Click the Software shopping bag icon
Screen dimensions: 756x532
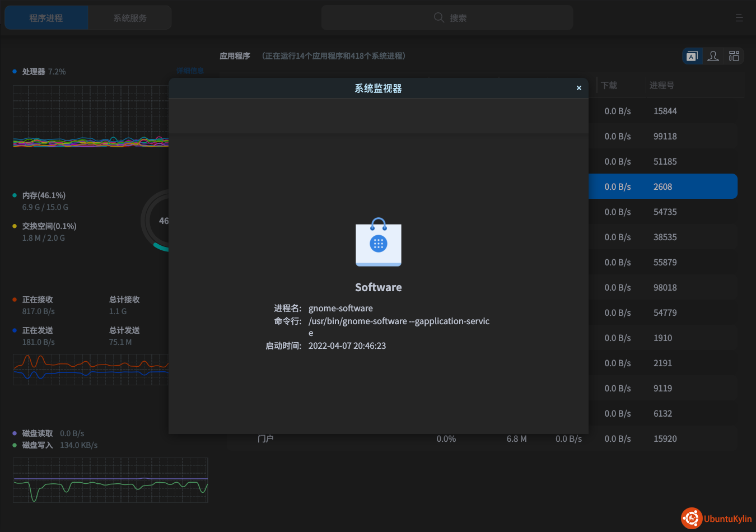click(379, 242)
